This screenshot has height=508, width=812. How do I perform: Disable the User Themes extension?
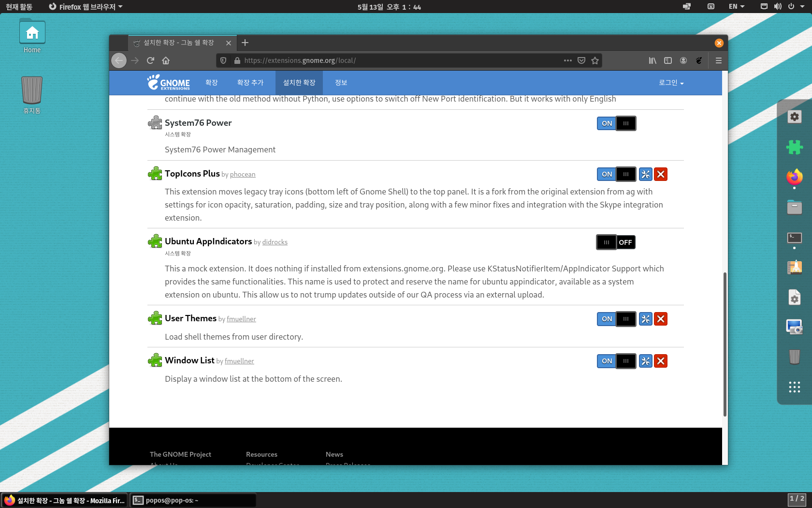[617, 319]
